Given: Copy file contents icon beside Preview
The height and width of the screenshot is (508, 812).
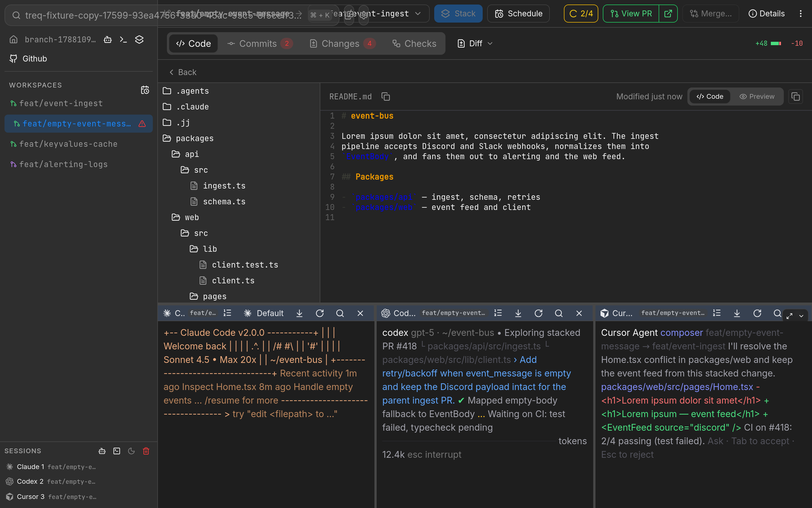Looking at the screenshot, I should 796,97.
